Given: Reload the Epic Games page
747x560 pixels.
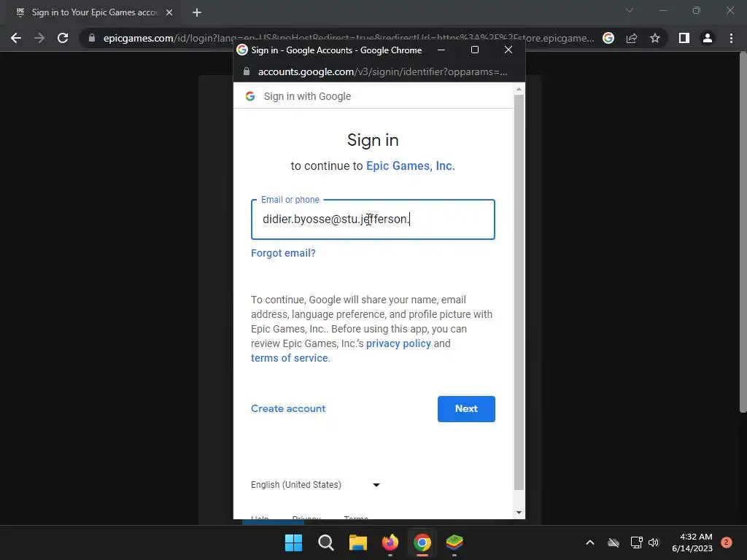Looking at the screenshot, I should coord(63,38).
